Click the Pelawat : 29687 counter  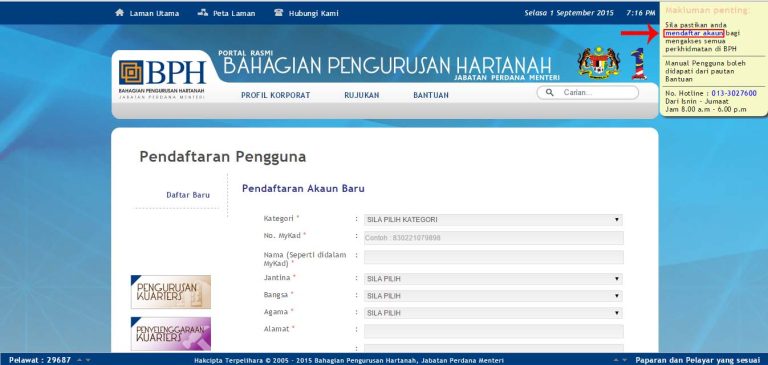coord(40,360)
